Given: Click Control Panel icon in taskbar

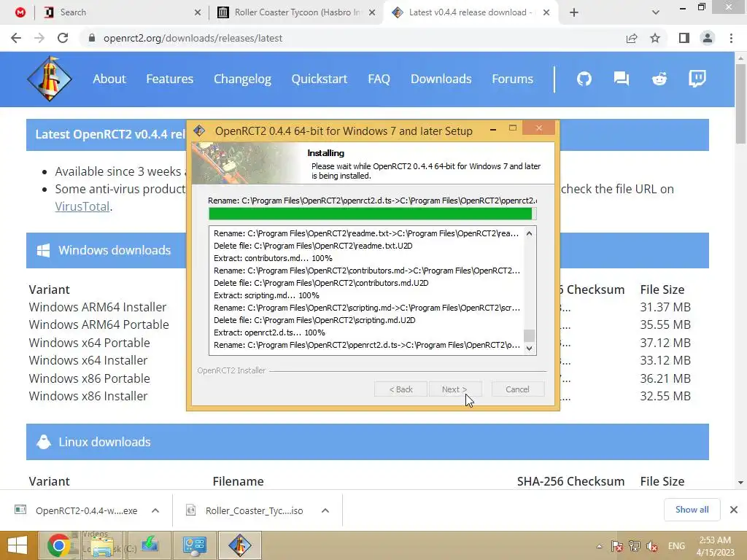Looking at the screenshot, I should [x=194, y=545].
